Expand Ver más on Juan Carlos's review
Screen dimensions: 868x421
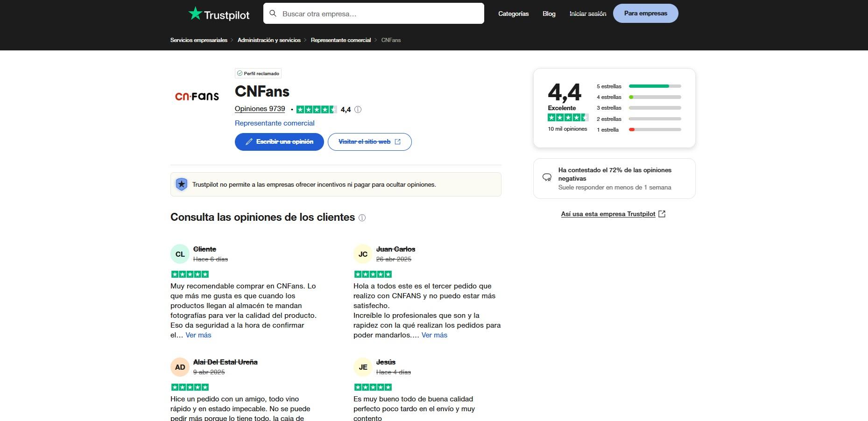click(434, 335)
